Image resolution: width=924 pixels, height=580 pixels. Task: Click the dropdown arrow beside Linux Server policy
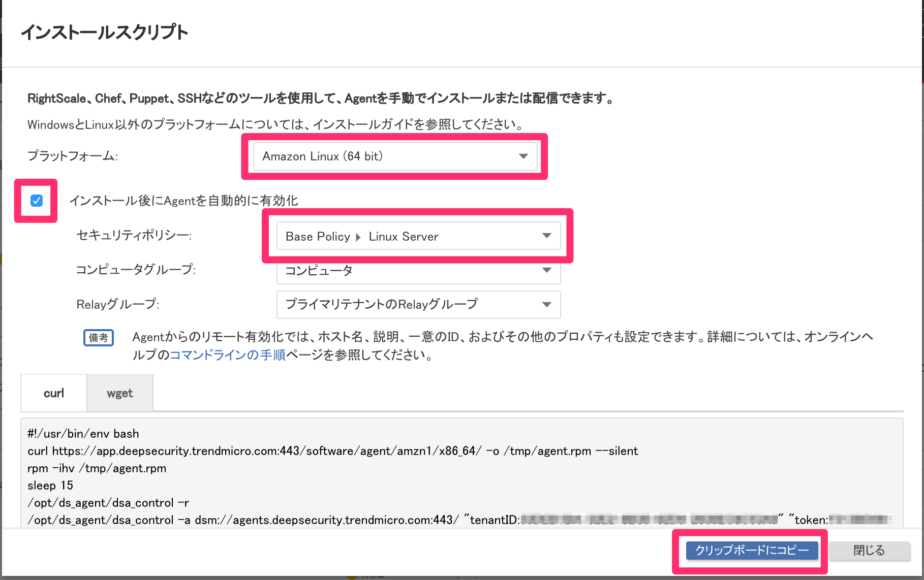[x=546, y=236]
